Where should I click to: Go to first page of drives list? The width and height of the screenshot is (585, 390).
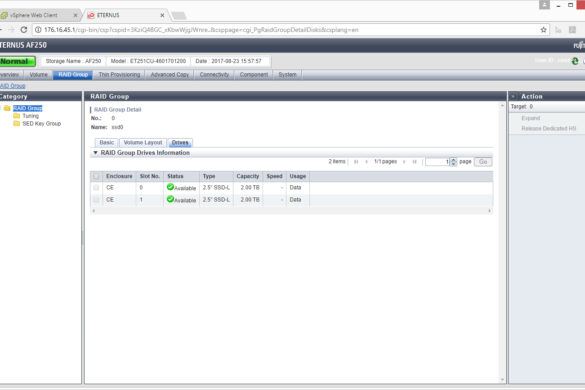click(356, 162)
